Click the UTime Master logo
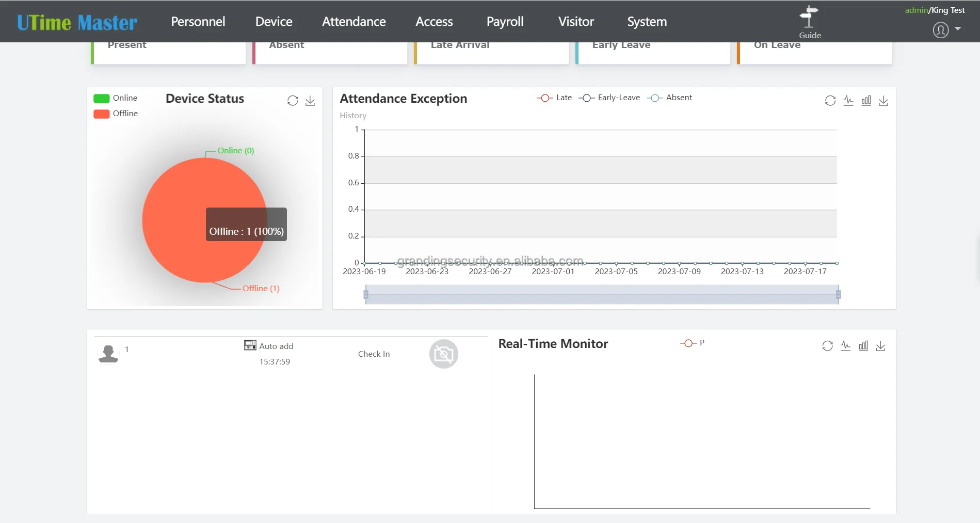This screenshot has width=980, height=523. [x=77, y=22]
